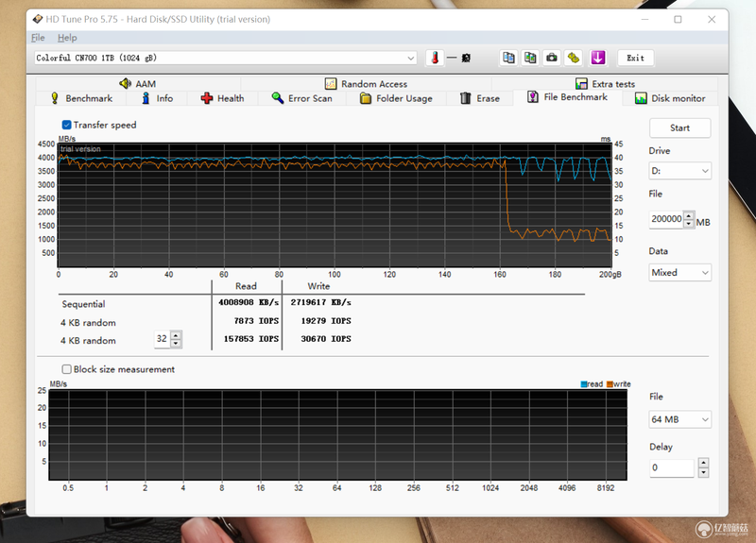756x543 pixels.
Task: Copy info to clipboard toolbar icon
Action: (x=508, y=58)
